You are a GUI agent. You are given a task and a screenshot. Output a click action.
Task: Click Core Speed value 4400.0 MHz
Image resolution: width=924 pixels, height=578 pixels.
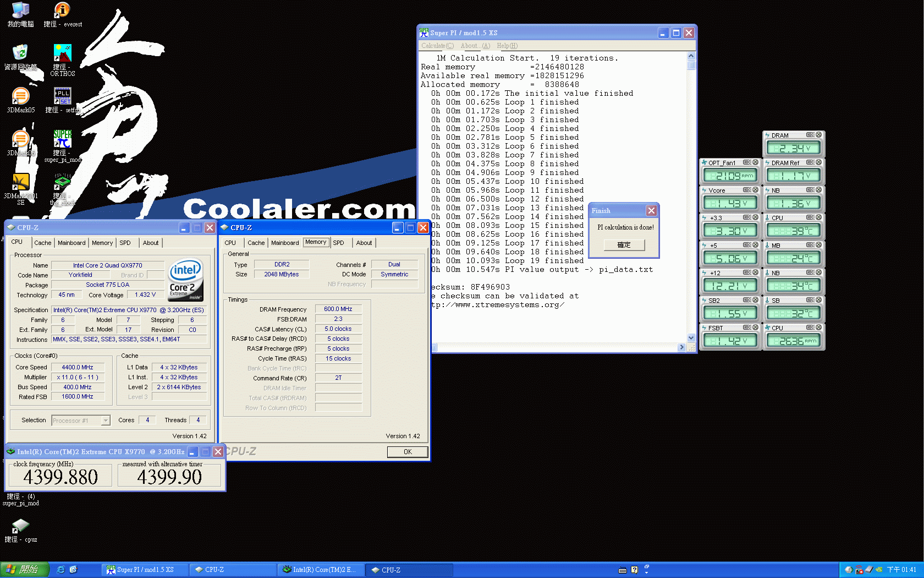click(78, 367)
